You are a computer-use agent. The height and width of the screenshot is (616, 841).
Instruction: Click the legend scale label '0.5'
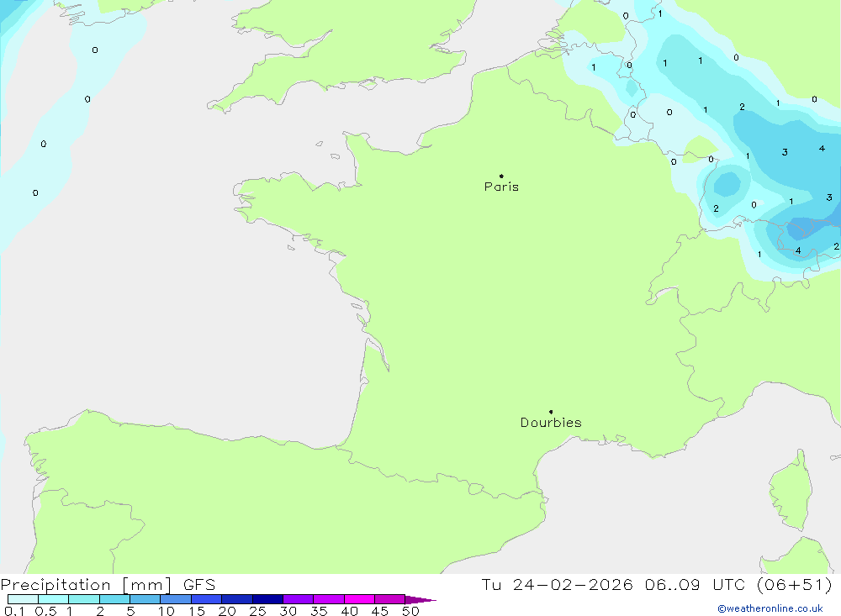click(x=45, y=611)
